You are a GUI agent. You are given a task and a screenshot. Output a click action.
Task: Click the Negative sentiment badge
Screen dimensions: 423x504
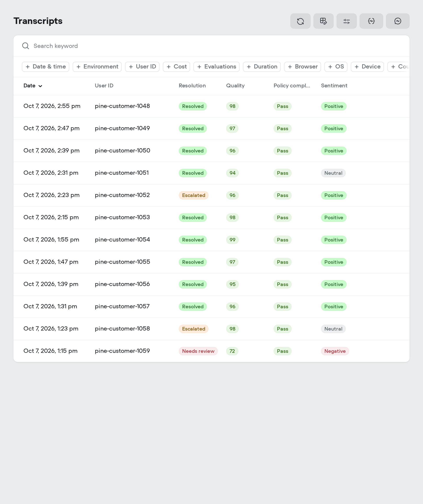pyautogui.click(x=335, y=351)
